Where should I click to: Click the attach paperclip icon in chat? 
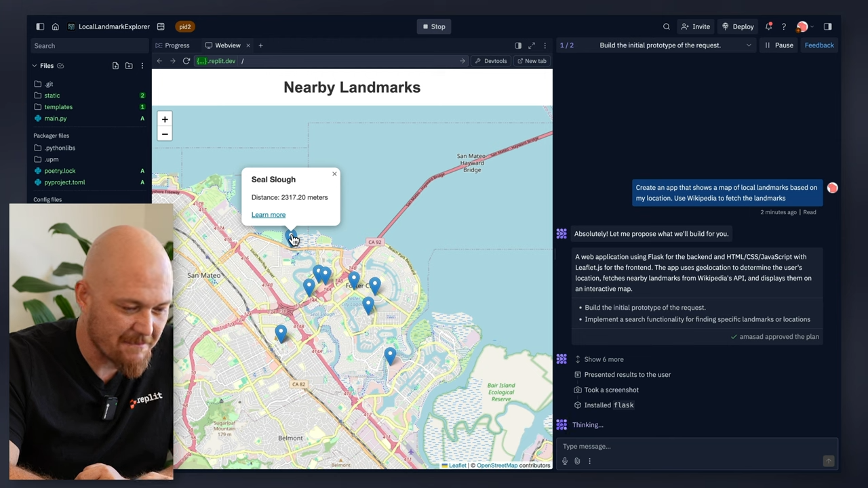pos(577,461)
